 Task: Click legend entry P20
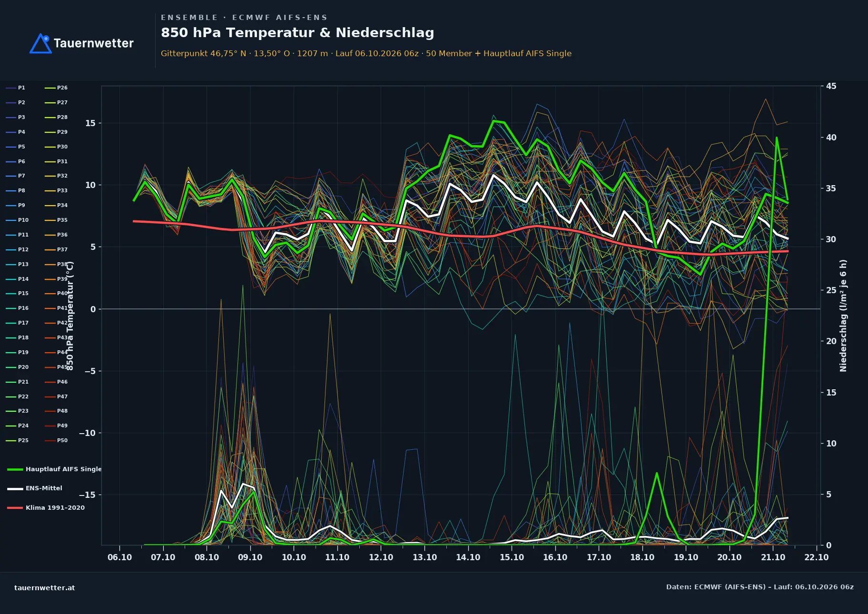pyautogui.click(x=17, y=367)
